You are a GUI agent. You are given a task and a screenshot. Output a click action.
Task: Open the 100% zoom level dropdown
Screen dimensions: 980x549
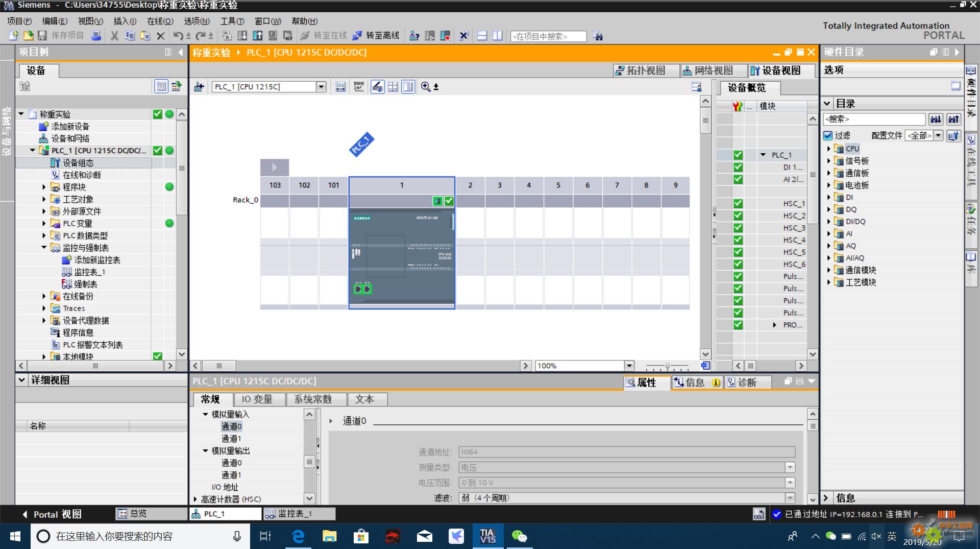tap(629, 366)
